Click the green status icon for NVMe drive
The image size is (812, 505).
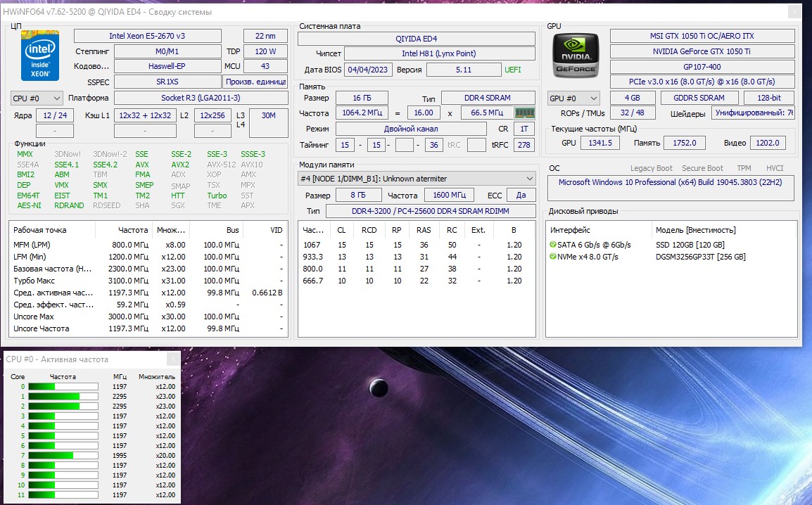553,257
